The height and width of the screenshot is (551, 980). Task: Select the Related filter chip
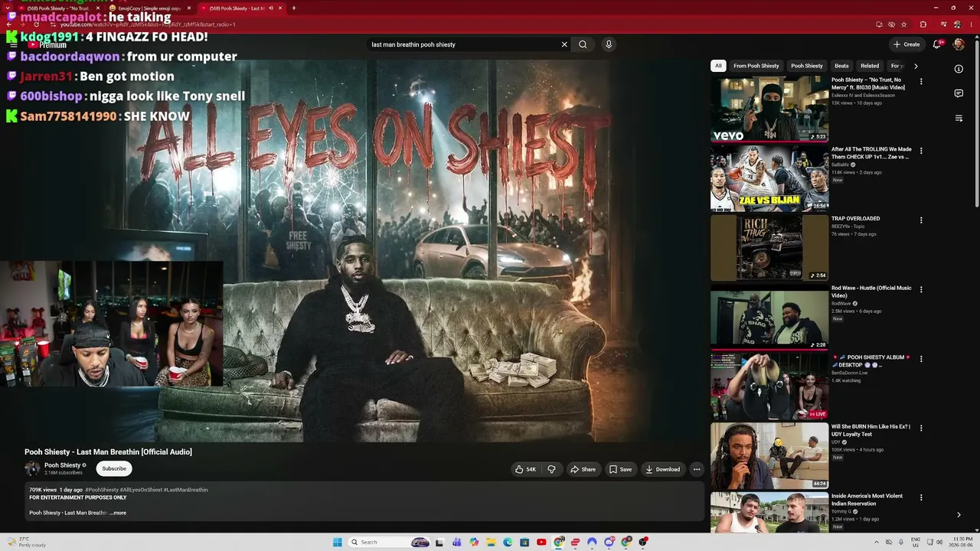[870, 66]
